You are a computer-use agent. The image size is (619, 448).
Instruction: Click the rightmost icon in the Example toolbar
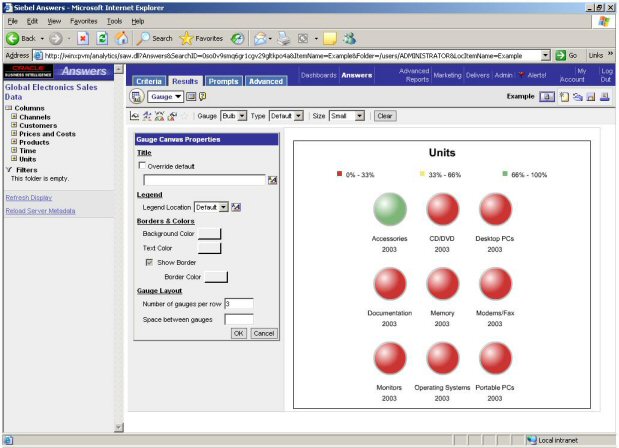pos(604,97)
